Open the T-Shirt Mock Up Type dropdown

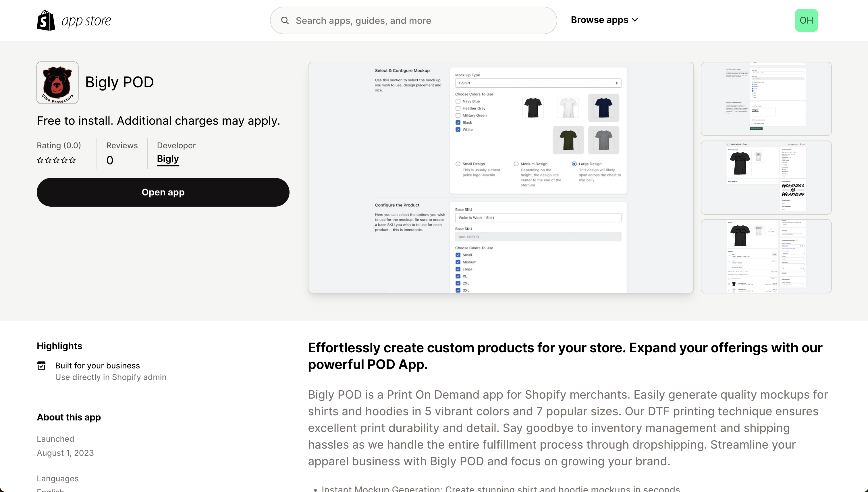(538, 83)
